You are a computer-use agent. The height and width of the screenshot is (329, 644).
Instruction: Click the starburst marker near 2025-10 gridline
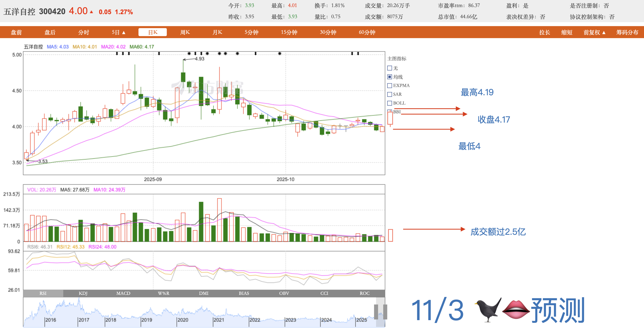[279, 53]
